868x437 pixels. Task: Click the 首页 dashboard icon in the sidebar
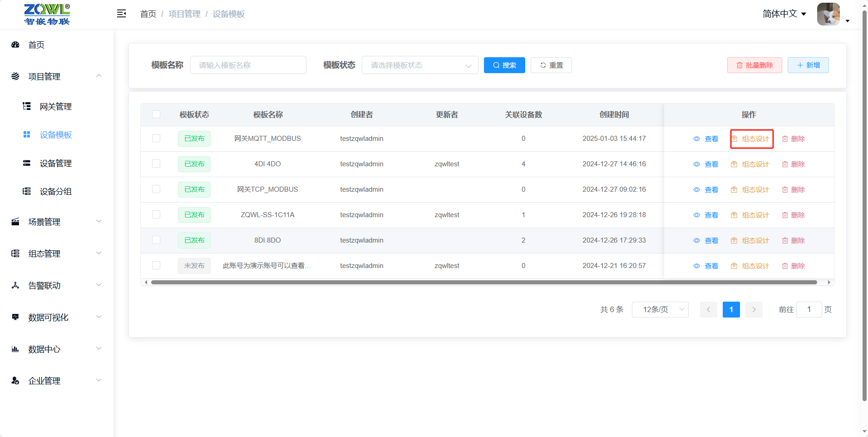[15, 45]
